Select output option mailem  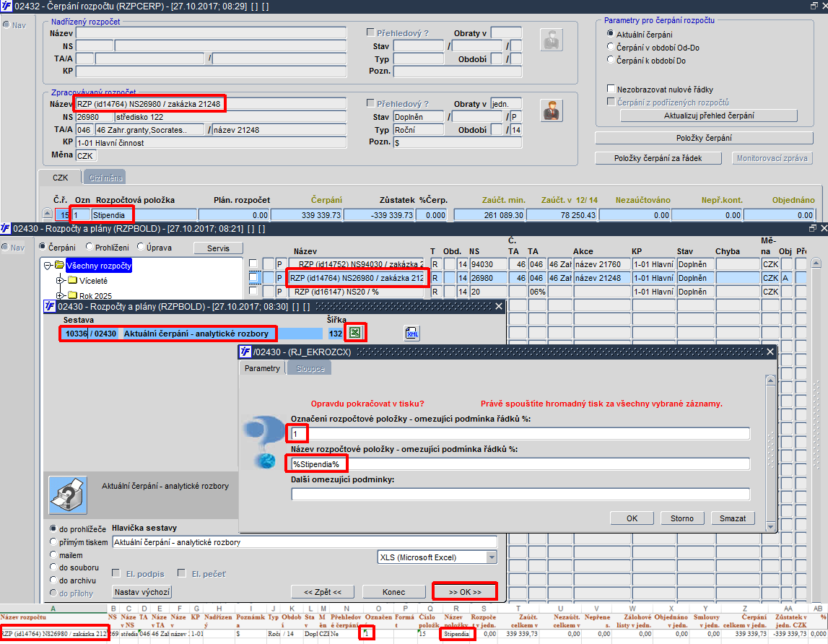53,554
